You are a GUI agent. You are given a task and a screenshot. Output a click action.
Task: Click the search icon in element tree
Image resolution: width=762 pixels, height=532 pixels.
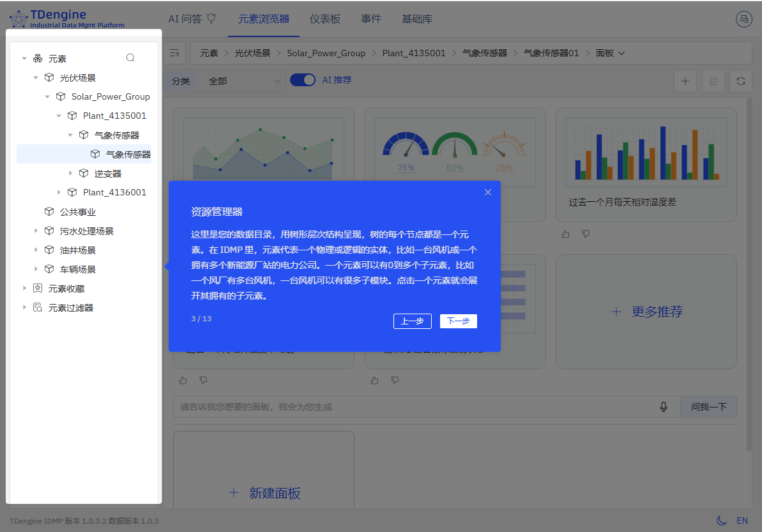[x=130, y=58]
